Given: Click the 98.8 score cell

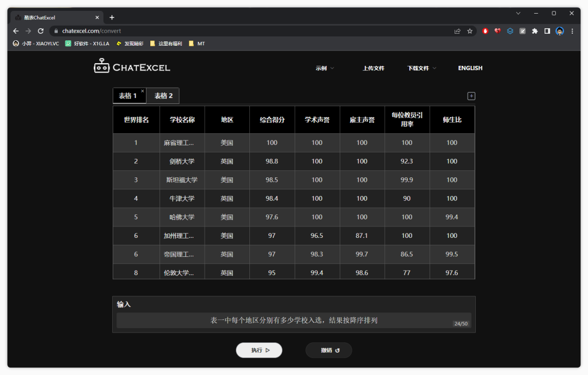Looking at the screenshot, I should (x=272, y=161).
